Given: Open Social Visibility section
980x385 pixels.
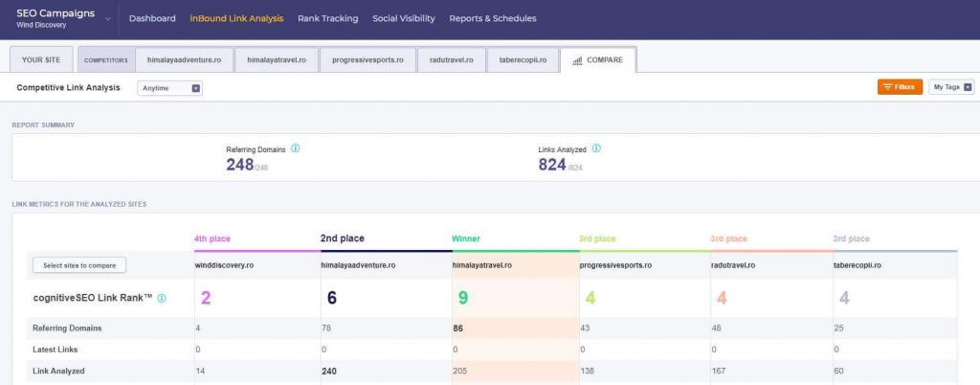Looking at the screenshot, I should 404,19.
